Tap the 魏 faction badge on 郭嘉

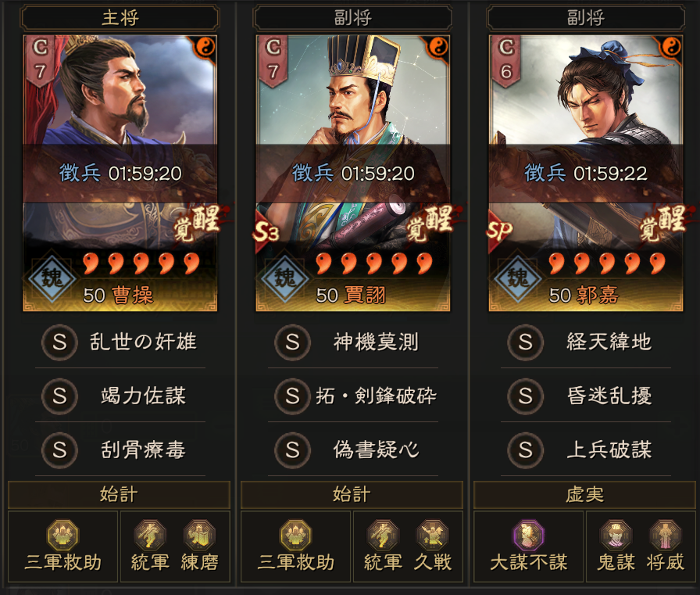(x=518, y=278)
